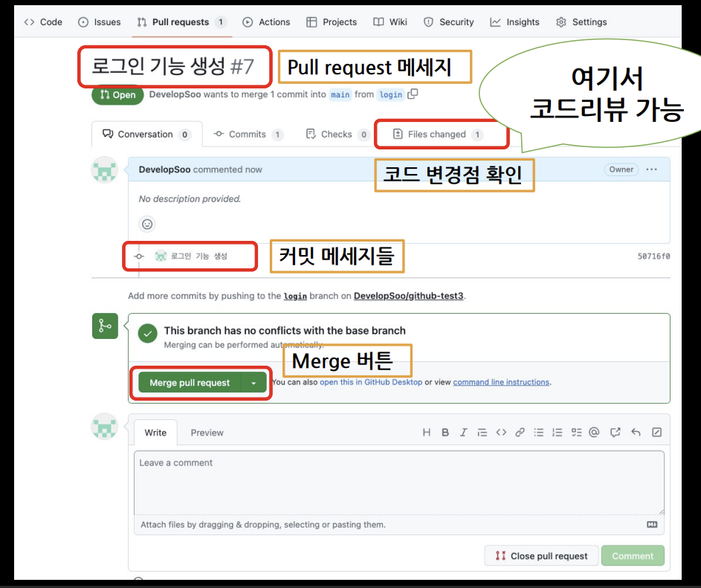
Task: Click the Leave a comment text area
Action: click(399, 483)
